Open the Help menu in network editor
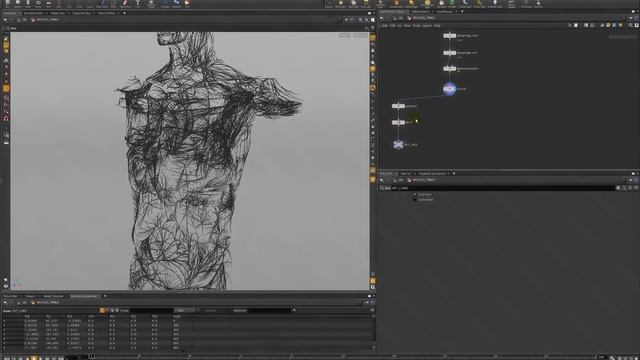The image size is (640, 360). pos(437,25)
